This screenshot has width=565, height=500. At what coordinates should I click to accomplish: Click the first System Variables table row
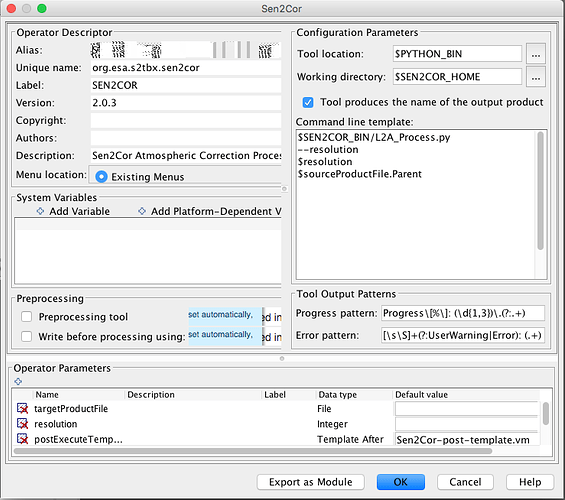tap(148, 224)
